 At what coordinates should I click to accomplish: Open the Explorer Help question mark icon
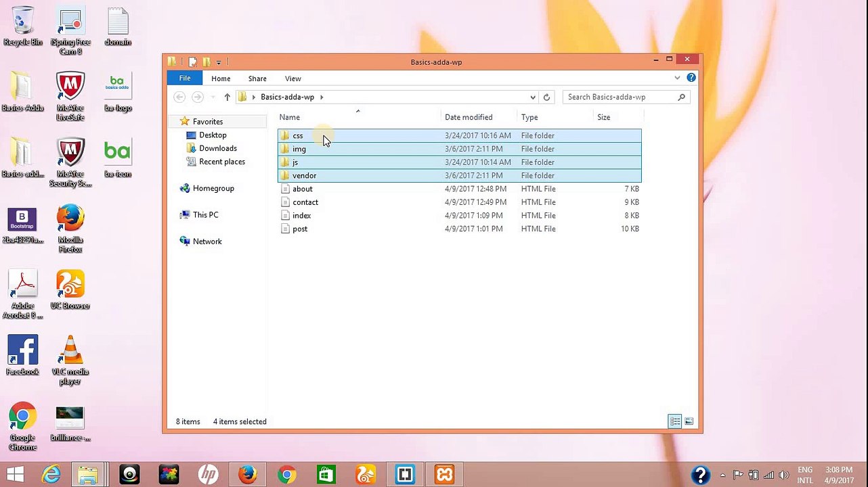pyautogui.click(x=691, y=78)
